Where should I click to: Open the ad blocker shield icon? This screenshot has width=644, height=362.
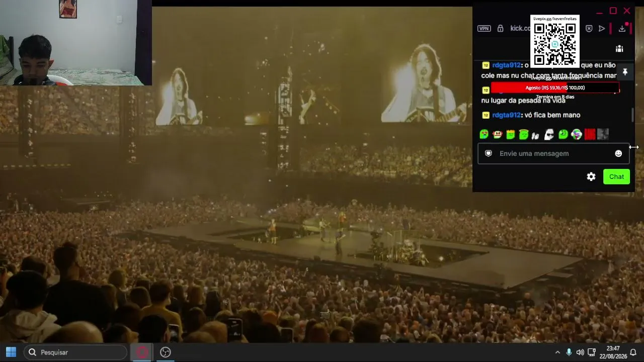tap(589, 29)
